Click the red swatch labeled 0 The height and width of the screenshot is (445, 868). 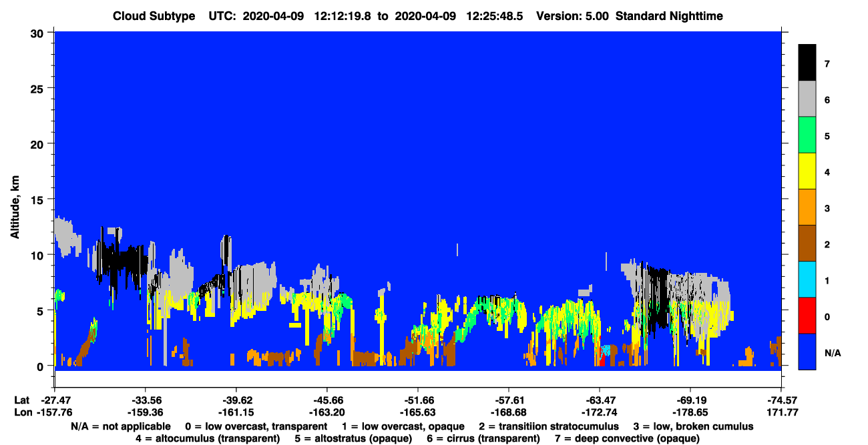807,315
